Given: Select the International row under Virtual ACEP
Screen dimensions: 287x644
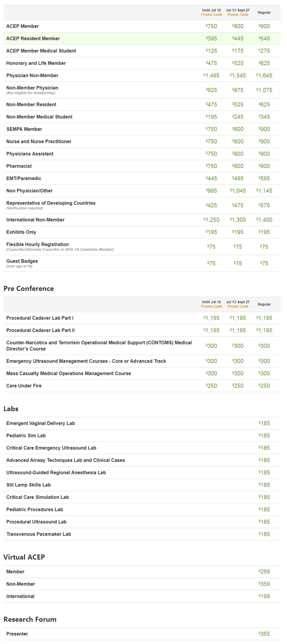Looking at the screenshot, I should pos(142,597).
